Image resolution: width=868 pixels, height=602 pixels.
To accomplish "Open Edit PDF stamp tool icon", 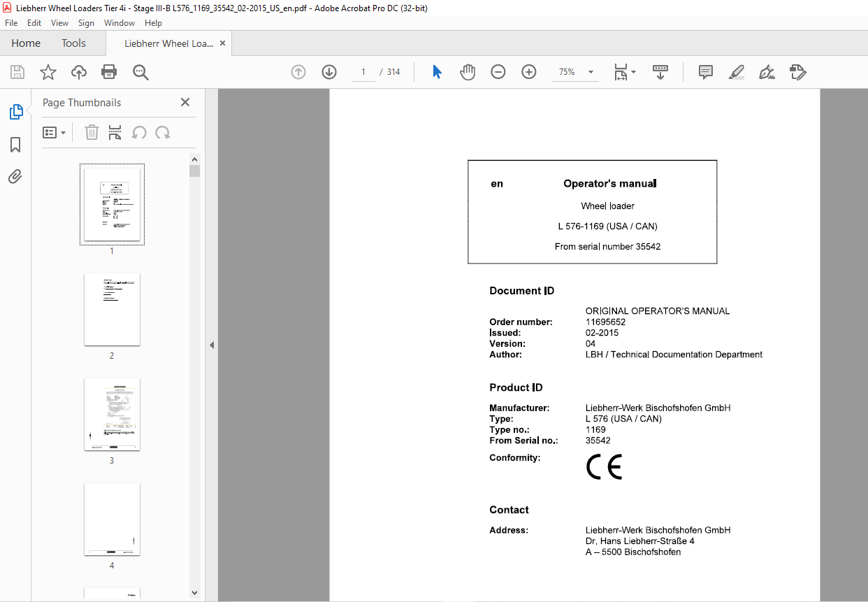I will coord(797,72).
